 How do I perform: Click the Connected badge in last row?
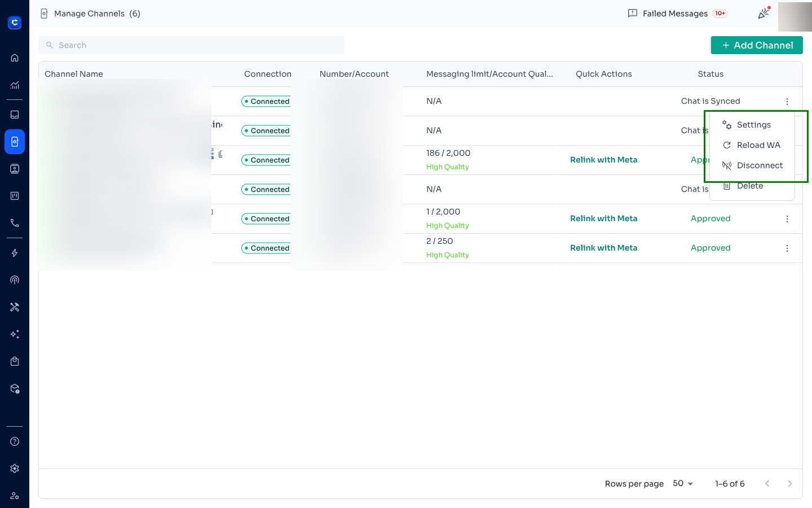(x=266, y=248)
